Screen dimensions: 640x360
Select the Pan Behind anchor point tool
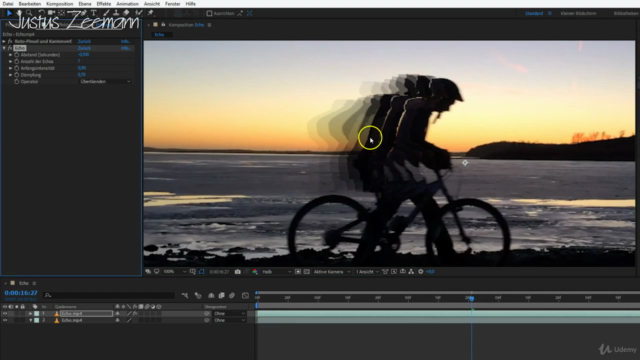[x=61, y=13]
